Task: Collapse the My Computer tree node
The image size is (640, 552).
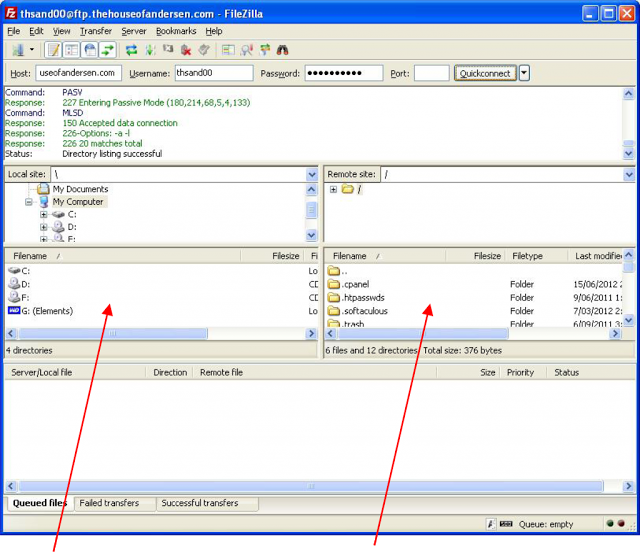Action: click(29, 202)
